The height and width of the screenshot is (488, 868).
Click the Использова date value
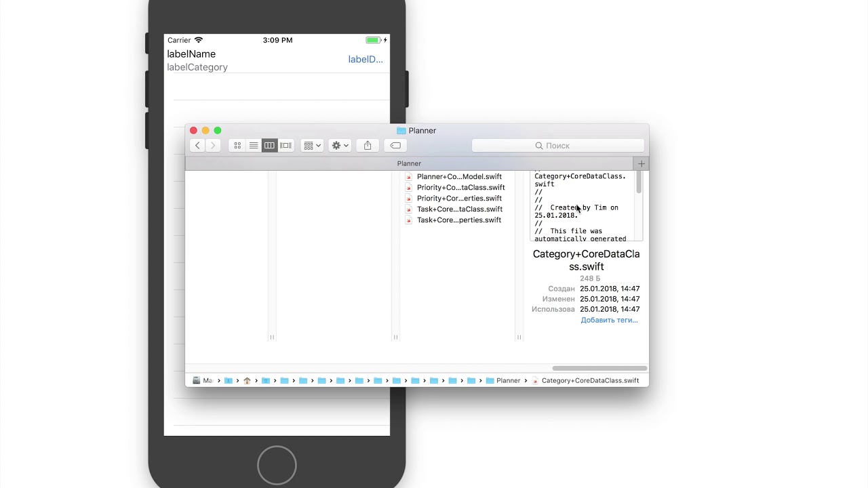click(x=610, y=309)
